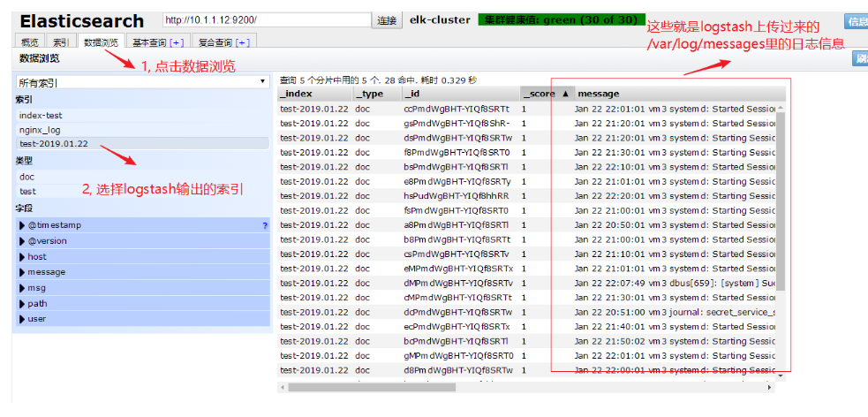Open the 基本查询 tab
This screenshot has width=868, height=417.
pos(158,42)
